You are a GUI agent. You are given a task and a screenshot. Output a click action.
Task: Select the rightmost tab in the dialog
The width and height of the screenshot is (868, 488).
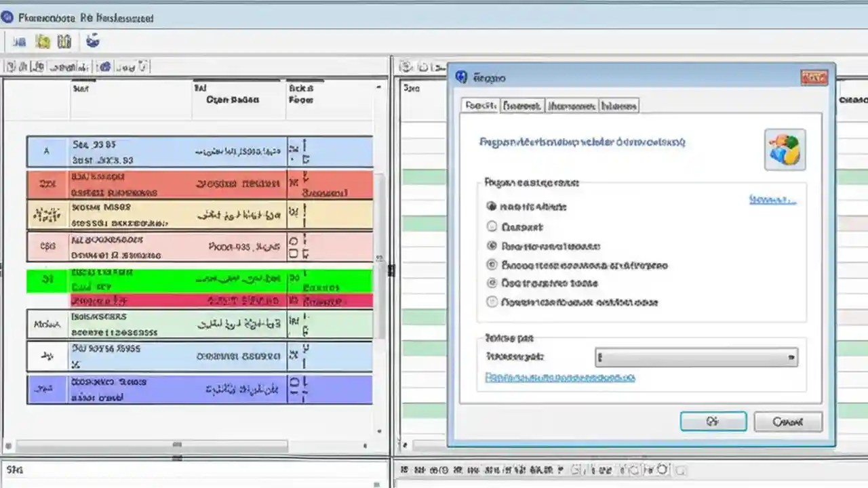pos(620,106)
